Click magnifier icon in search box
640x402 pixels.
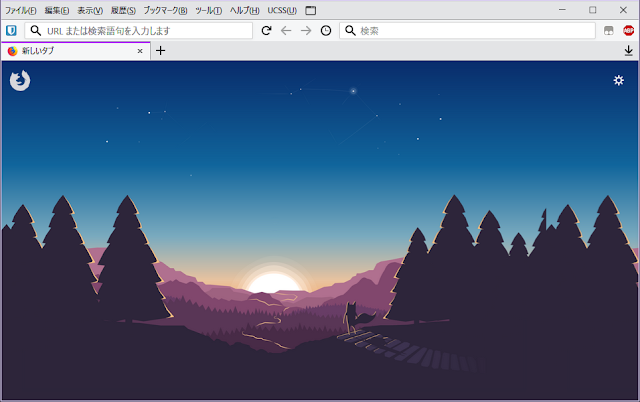coord(350,31)
